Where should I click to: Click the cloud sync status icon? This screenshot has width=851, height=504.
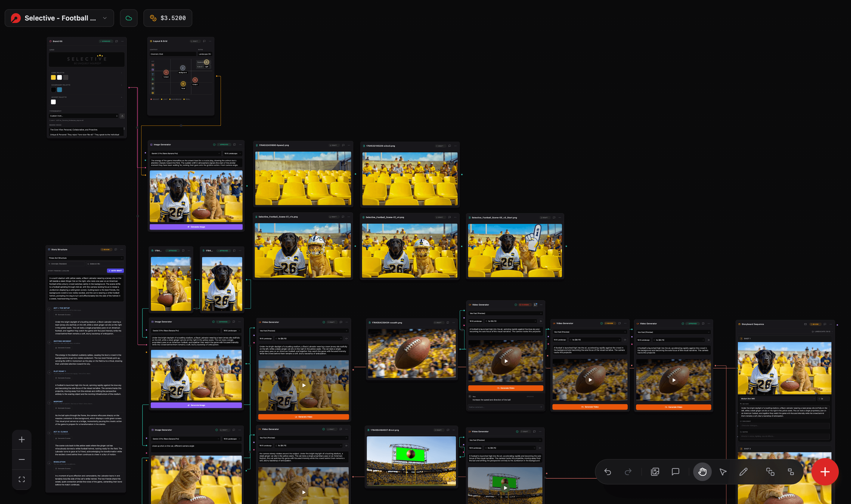coord(129,18)
